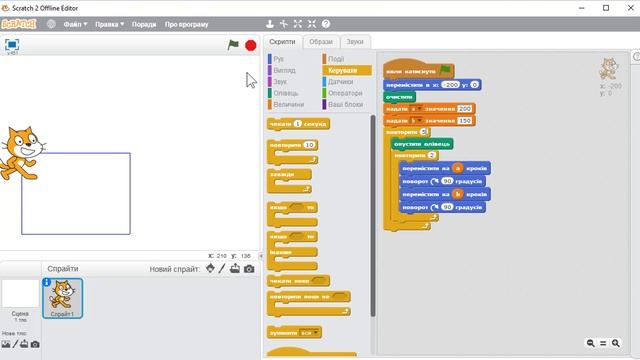Open the variable 'a' dropdown in set block
Image resolution: width=640 pixels, height=360 pixels.
pos(416,109)
